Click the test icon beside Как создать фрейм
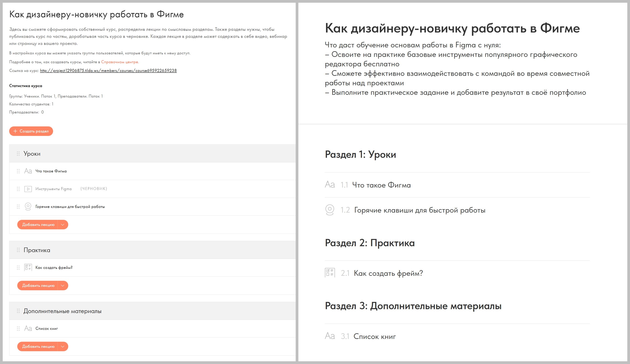Image resolution: width=630 pixels, height=364 pixels. pos(28,267)
